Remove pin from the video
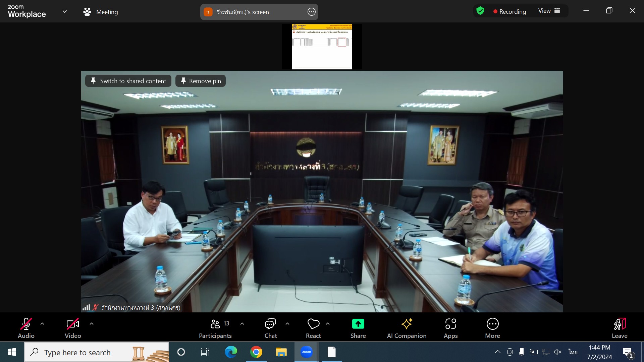644x362 pixels. click(201, 81)
